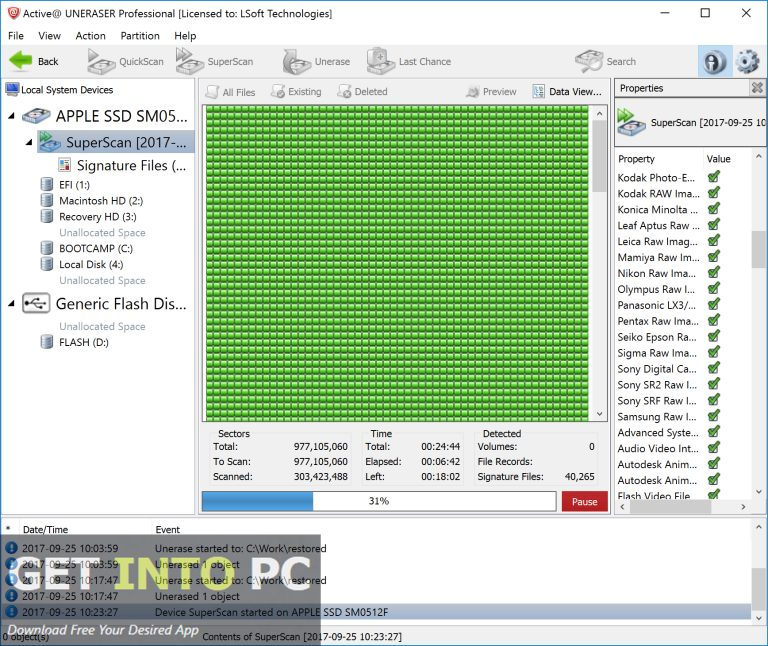Viewport: 768px width, 646px height.
Task: Launch SuperScan from the toolbar
Action: (214, 61)
